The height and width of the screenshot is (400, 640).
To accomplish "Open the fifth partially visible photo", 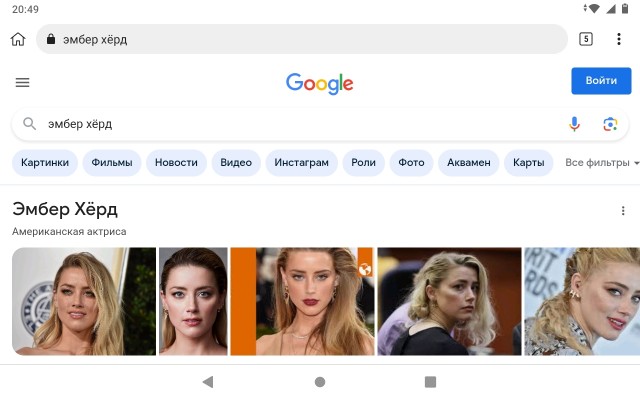I will click(582, 301).
